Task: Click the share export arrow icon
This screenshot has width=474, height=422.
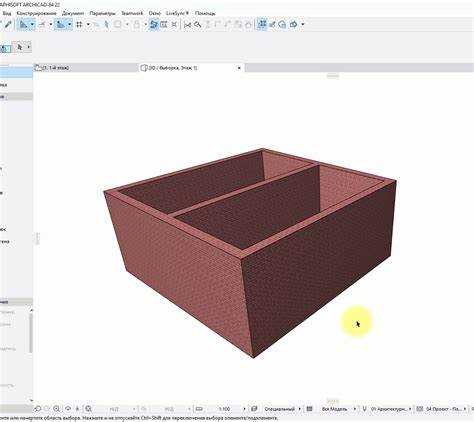Action: pyautogui.click(x=293, y=24)
